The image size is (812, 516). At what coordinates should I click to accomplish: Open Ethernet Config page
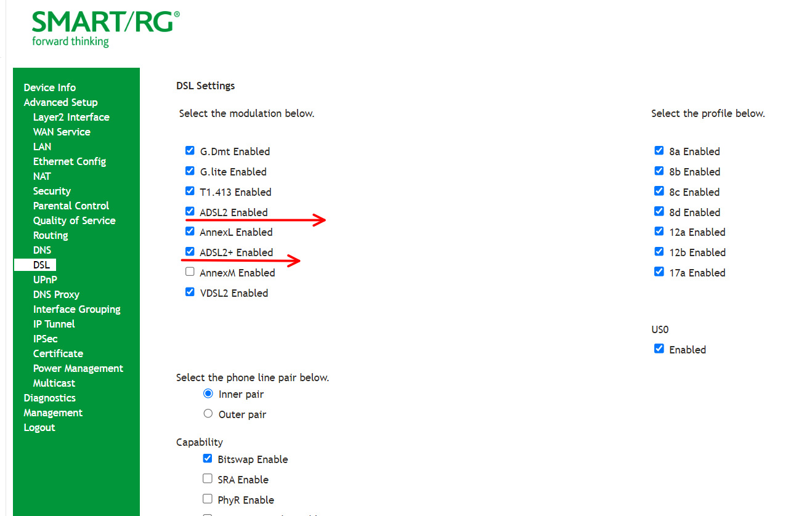(70, 161)
